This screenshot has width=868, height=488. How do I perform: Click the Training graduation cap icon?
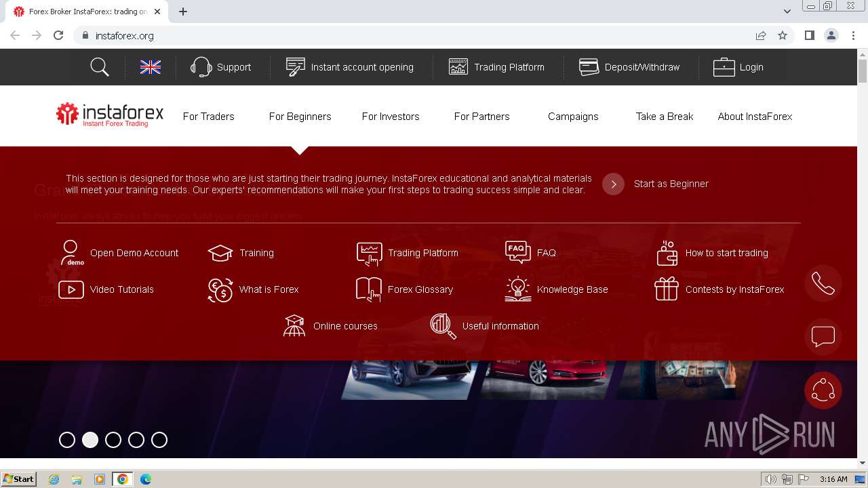220,253
